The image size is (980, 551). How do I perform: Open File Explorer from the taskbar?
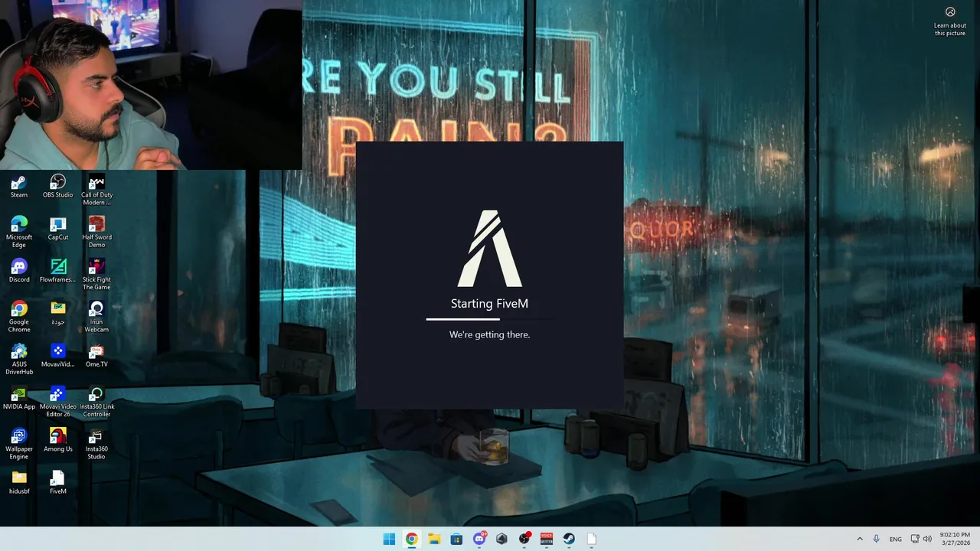(x=434, y=539)
